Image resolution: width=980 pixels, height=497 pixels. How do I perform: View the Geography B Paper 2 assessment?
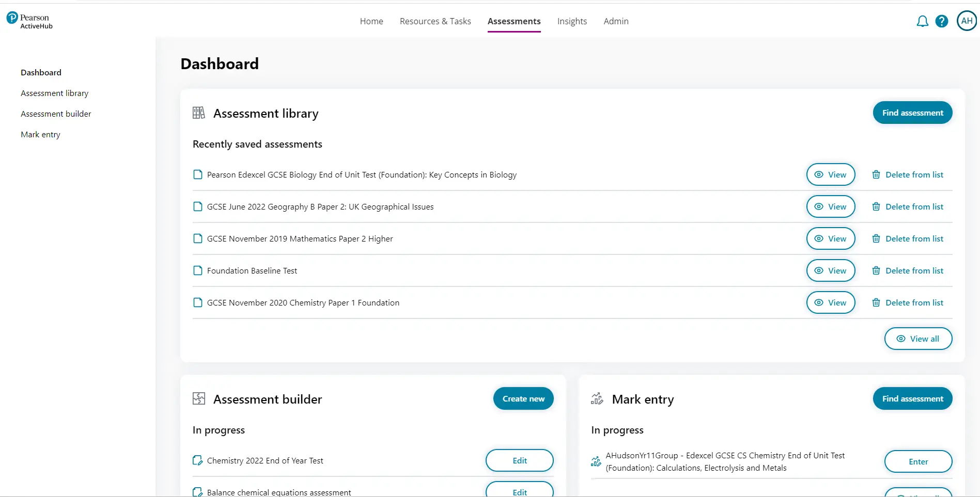pos(831,206)
